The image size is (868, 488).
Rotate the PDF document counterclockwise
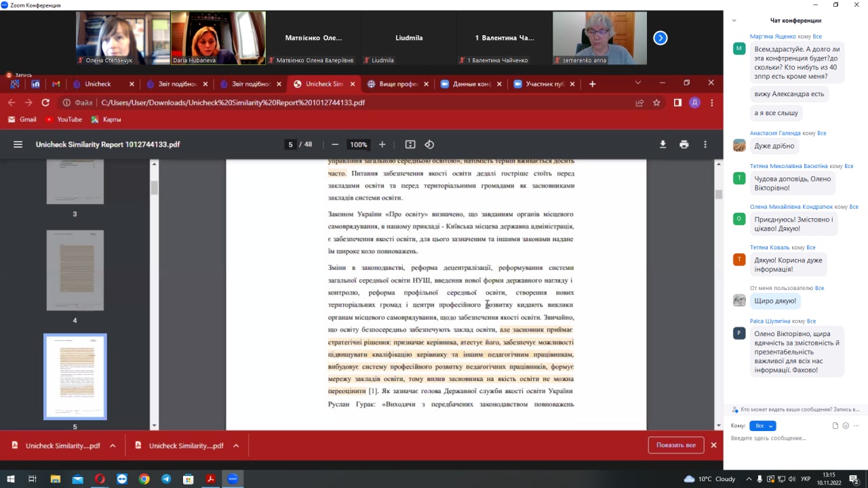(x=429, y=144)
